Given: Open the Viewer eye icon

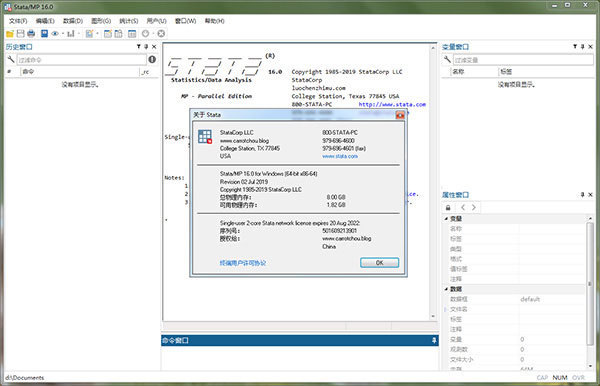Looking at the screenshot, I should pyautogui.click(x=55, y=34).
